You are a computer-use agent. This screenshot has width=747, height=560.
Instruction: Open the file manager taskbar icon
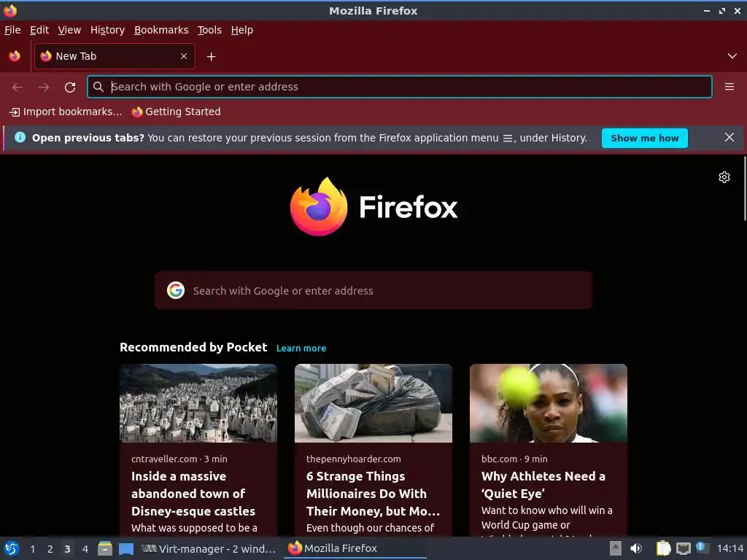coord(105,548)
